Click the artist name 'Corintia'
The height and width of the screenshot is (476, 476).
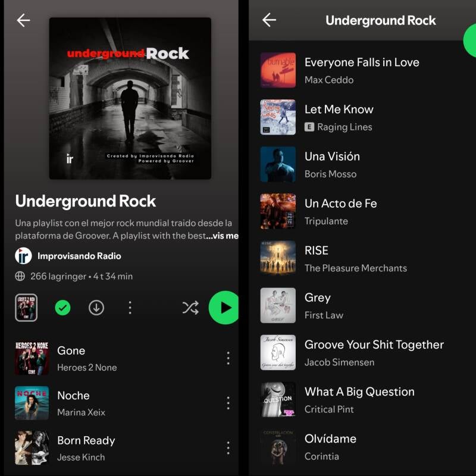322,456
